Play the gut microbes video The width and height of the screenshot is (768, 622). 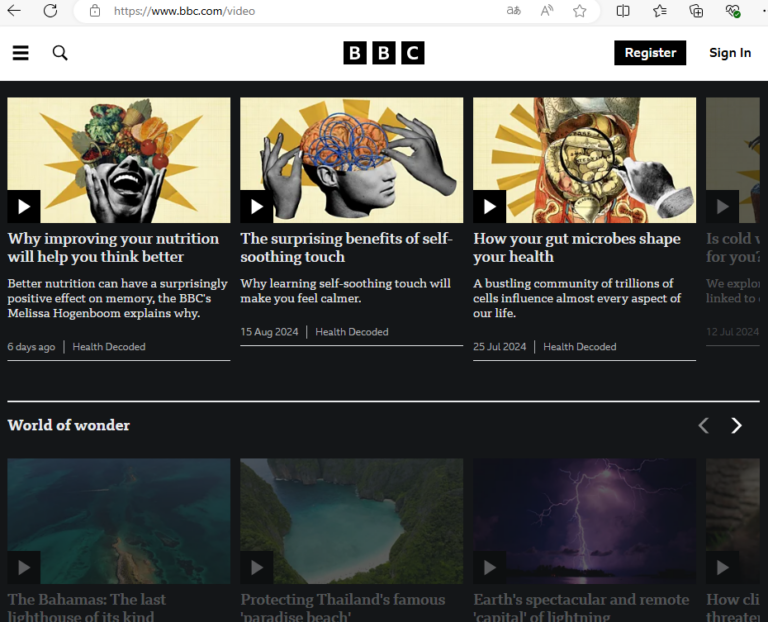(489, 207)
